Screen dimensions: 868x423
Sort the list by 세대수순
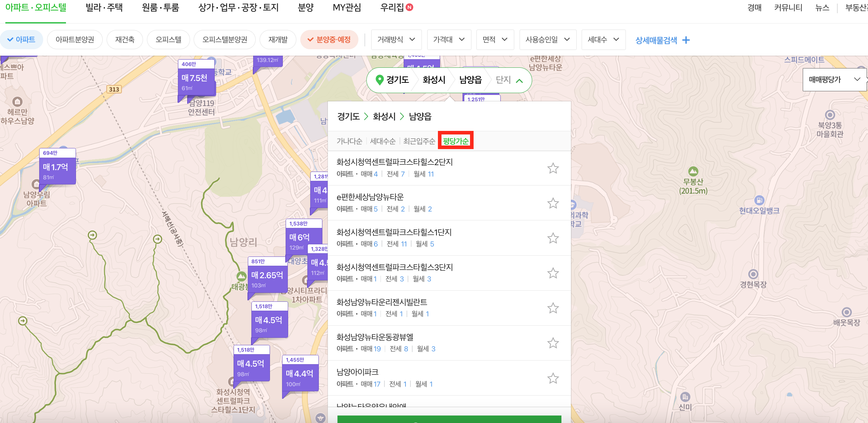[383, 141]
